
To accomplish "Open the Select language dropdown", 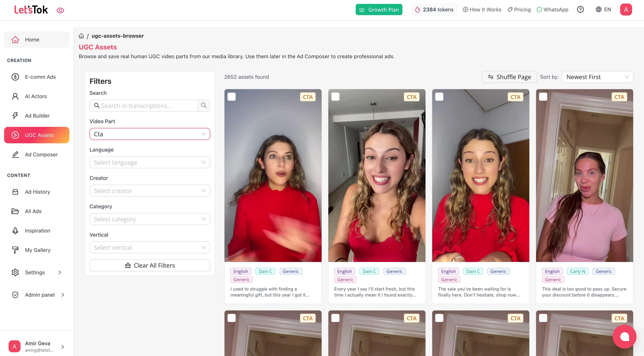I will [150, 162].
